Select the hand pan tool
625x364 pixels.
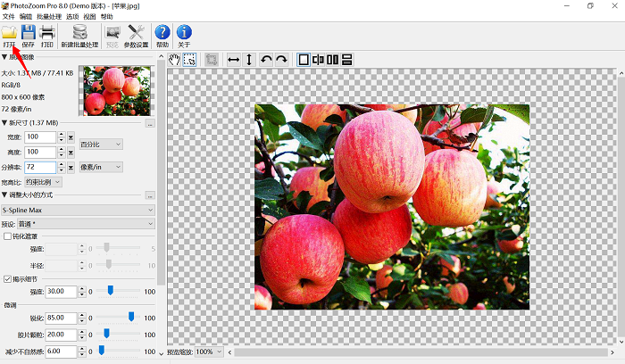[175, 60]
